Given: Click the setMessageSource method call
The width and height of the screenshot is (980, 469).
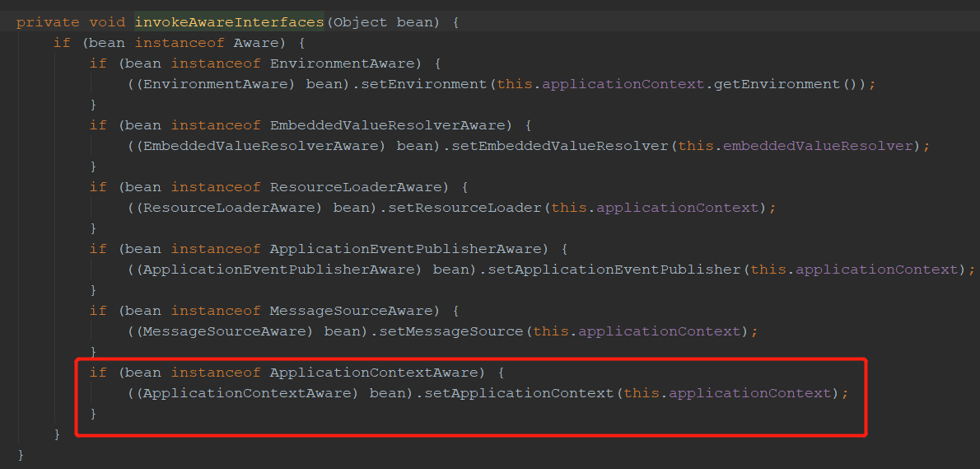Looking at the screenshot, I should 450,331.
